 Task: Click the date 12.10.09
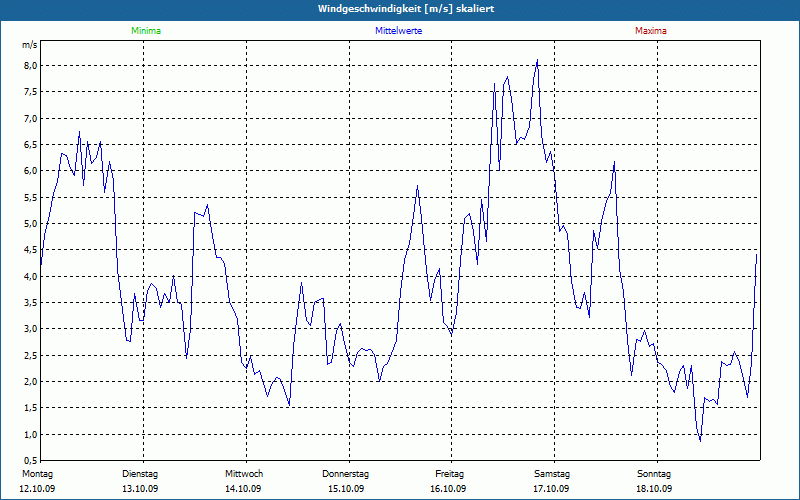click(37, 489)
